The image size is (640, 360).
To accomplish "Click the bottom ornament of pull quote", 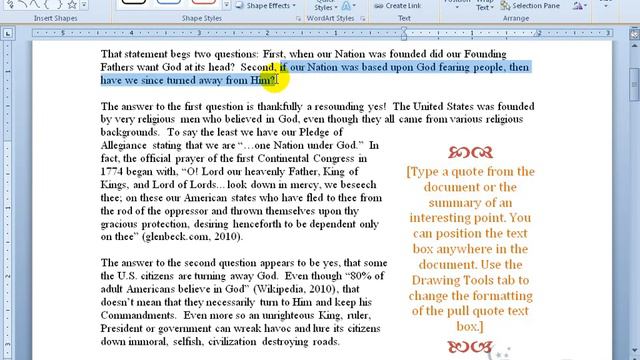I will point(471,347).
